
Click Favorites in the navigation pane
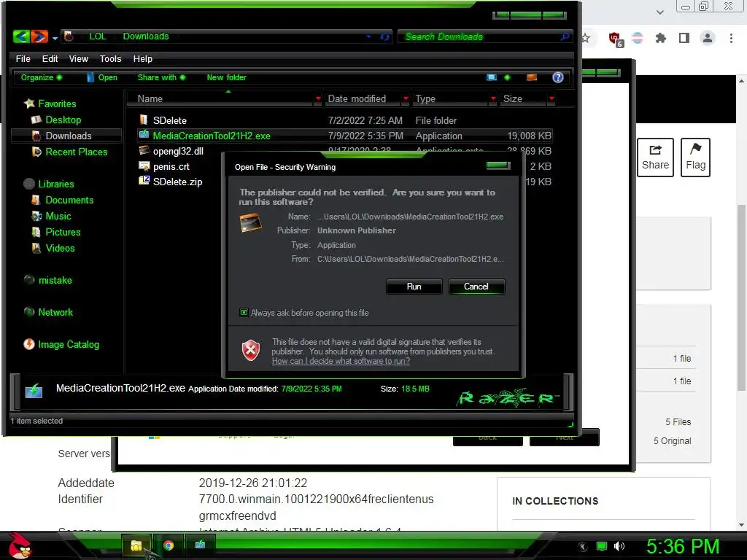click(57, 104)
